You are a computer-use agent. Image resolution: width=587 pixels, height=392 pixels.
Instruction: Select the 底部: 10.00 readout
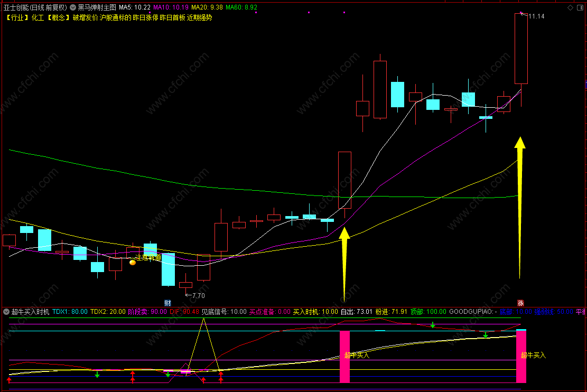(516, 312)
